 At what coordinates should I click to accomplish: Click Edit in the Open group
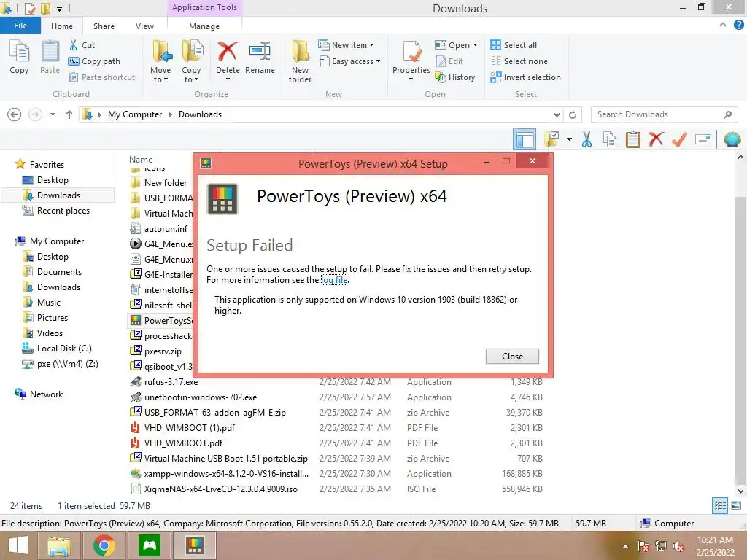coord(449,61)
